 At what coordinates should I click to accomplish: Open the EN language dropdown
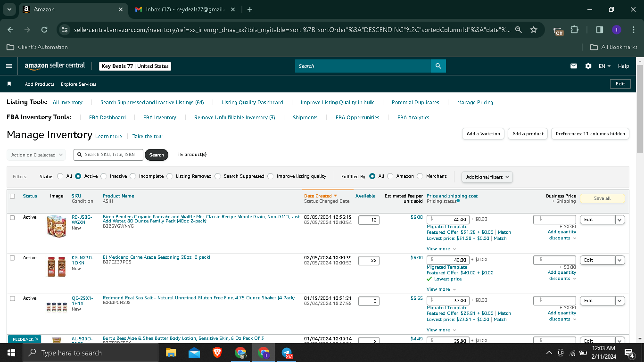(604, 66)
